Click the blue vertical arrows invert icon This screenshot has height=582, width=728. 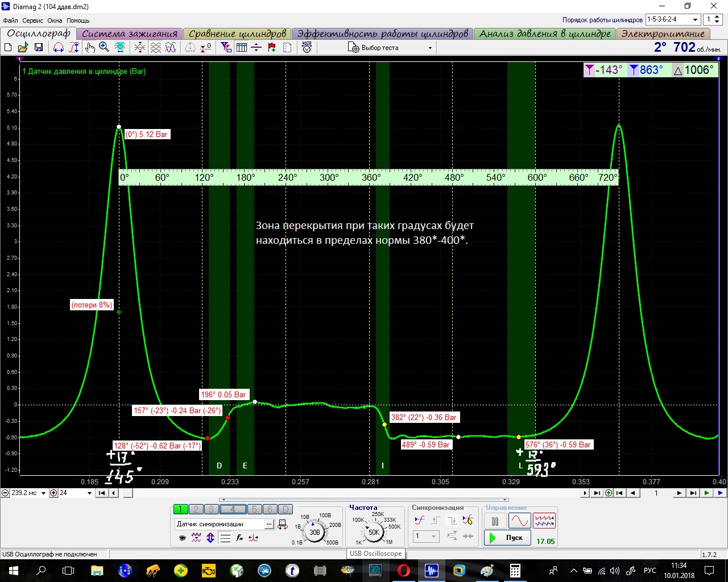[x=210, y=538]
